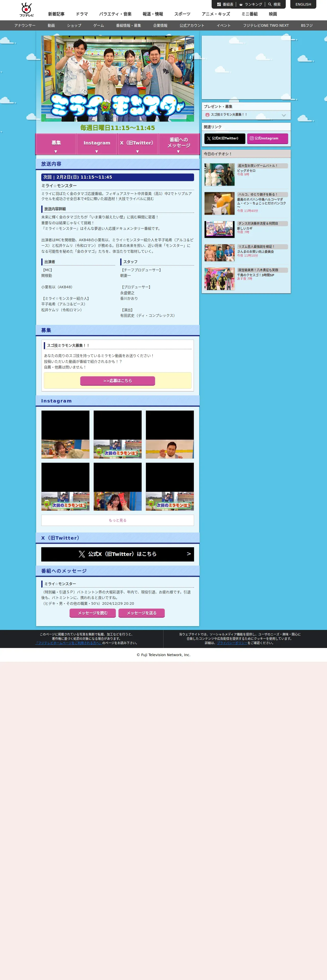Go to アナウンサー in sub navigation
327x980 pixels.
(25, 25)
